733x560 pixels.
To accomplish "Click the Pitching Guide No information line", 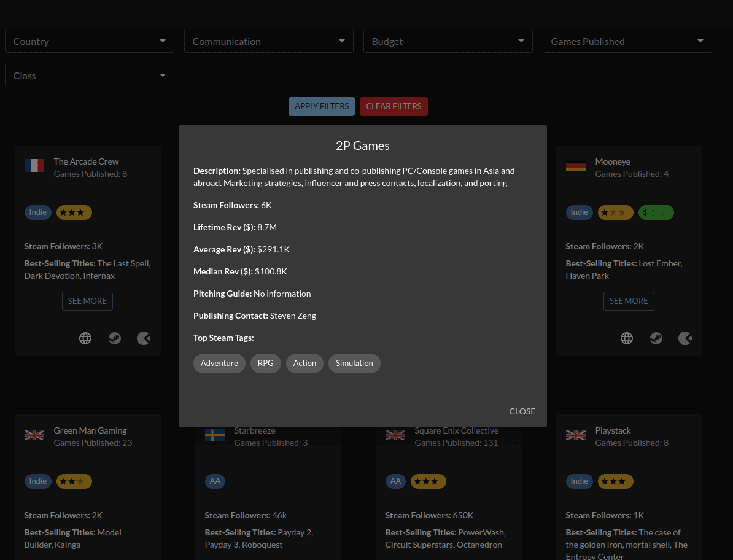I will point(252,294).
